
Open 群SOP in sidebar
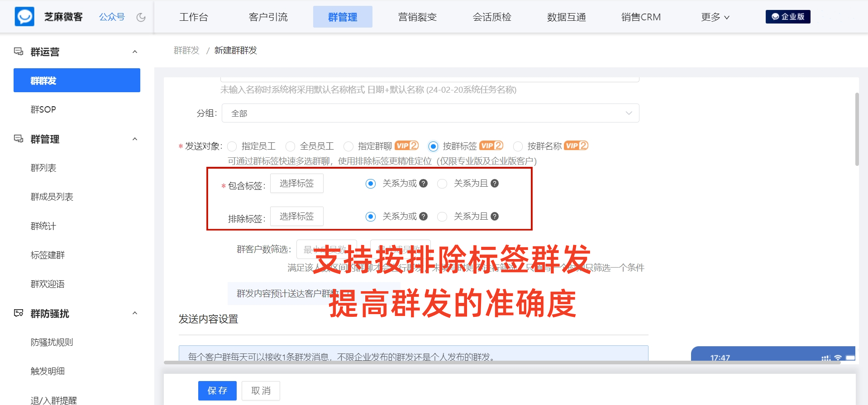[x=43, y=109]
